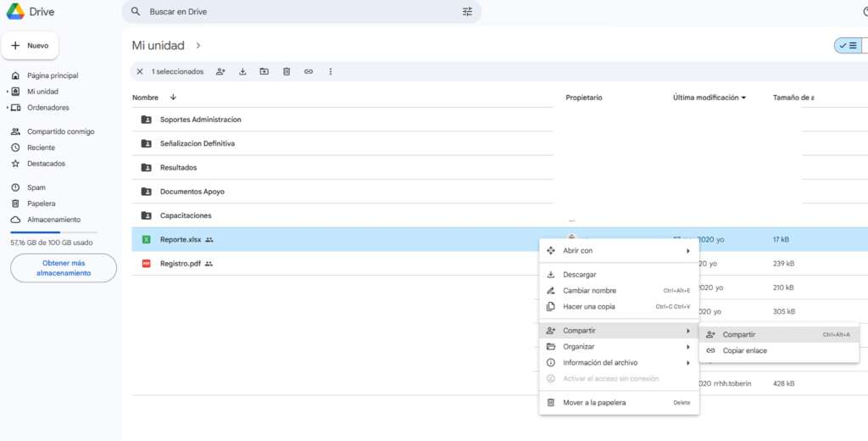Expand the Ordenadores tree arrow

8,108
